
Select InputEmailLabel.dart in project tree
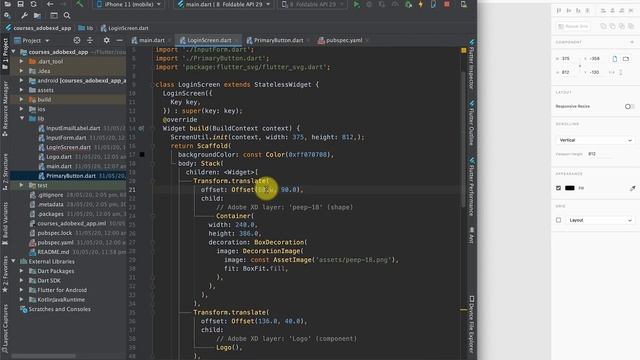tap(73, 128)
